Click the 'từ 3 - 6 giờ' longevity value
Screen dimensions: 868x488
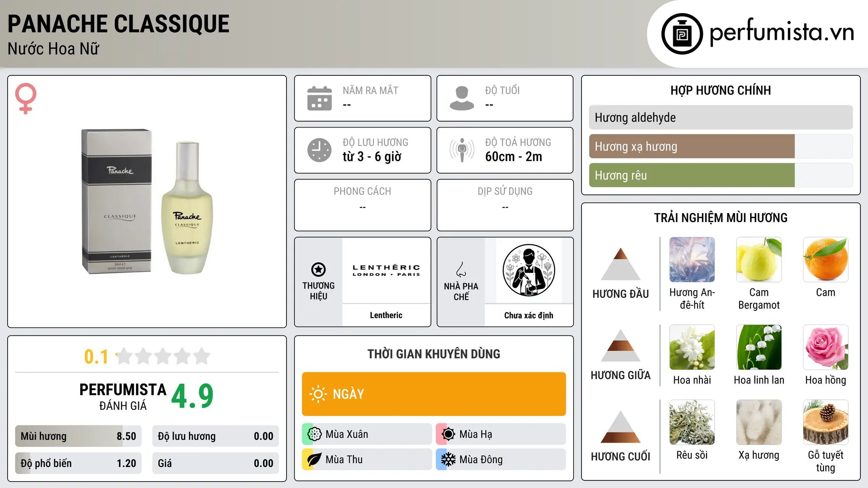372,157
